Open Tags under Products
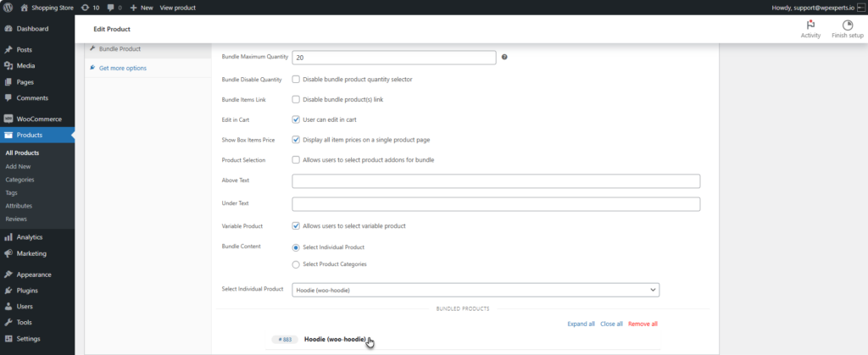Viewport: 868px width, 355px height. 12,193
